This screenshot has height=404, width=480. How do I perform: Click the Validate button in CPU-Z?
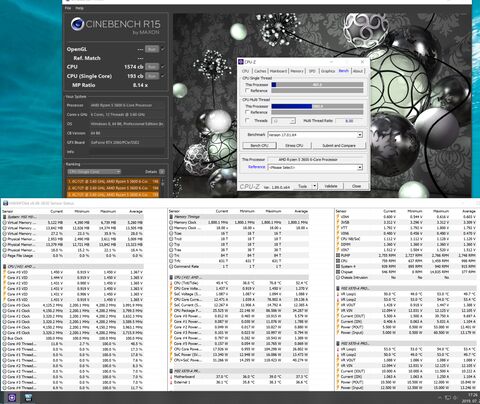(331, 186)
